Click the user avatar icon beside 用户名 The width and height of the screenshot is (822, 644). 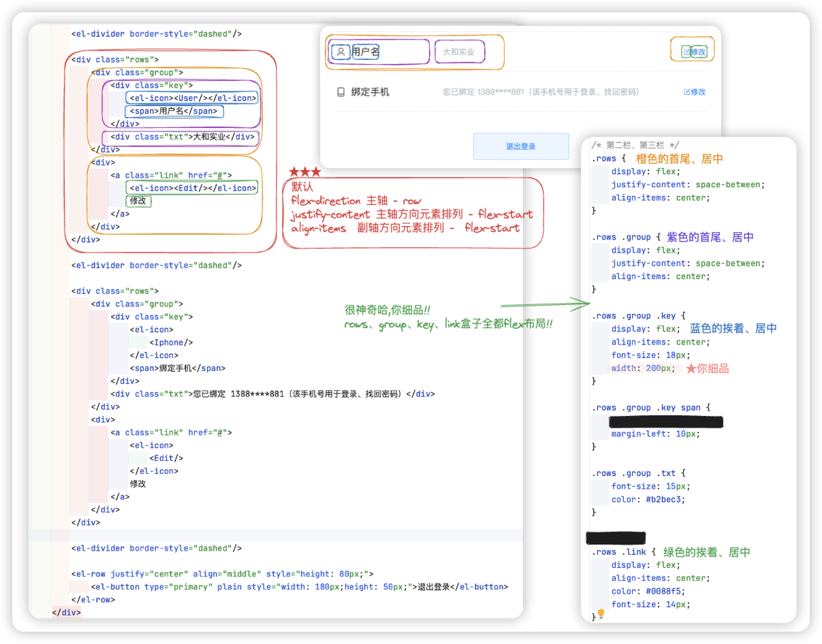[x=341, y=52]
